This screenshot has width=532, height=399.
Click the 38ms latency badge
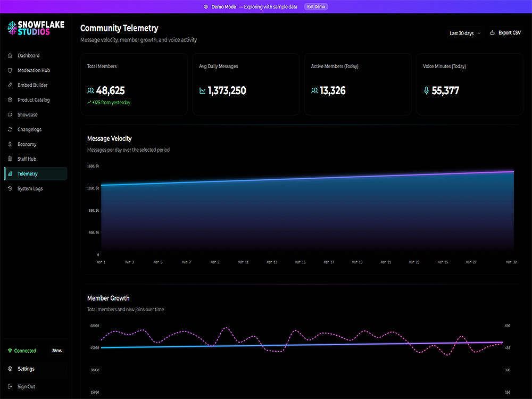pyautogui.click(x=57, y=351)
